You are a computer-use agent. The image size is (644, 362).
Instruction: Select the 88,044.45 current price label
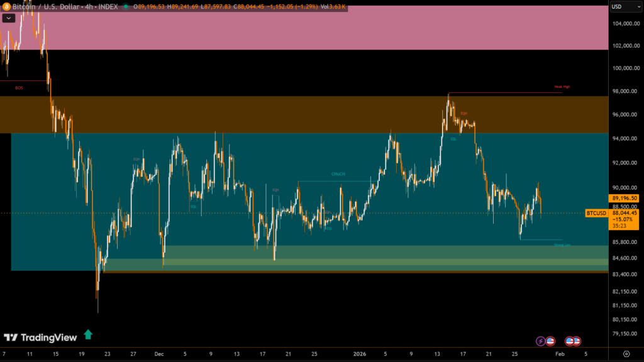624,213
